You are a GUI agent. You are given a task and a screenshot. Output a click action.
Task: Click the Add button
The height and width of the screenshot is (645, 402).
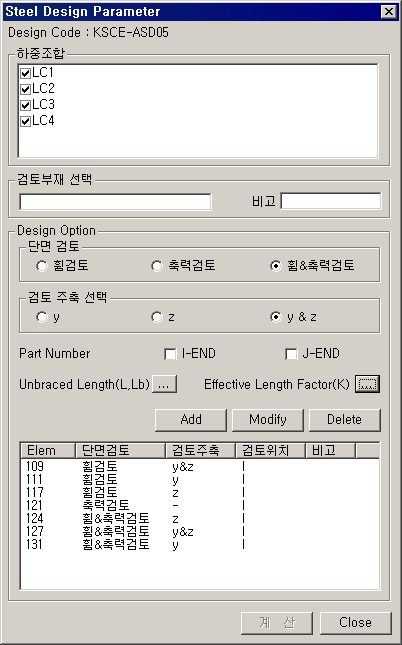point(191,420)
